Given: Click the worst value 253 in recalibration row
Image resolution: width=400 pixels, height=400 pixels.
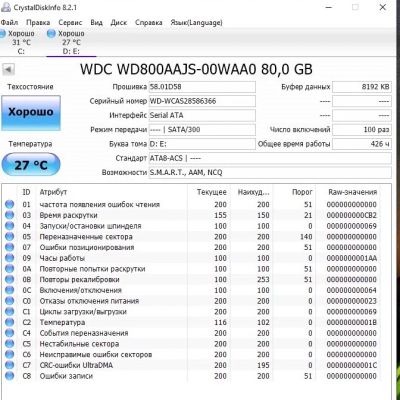Looking at the screenshot, I should [263, 279].
